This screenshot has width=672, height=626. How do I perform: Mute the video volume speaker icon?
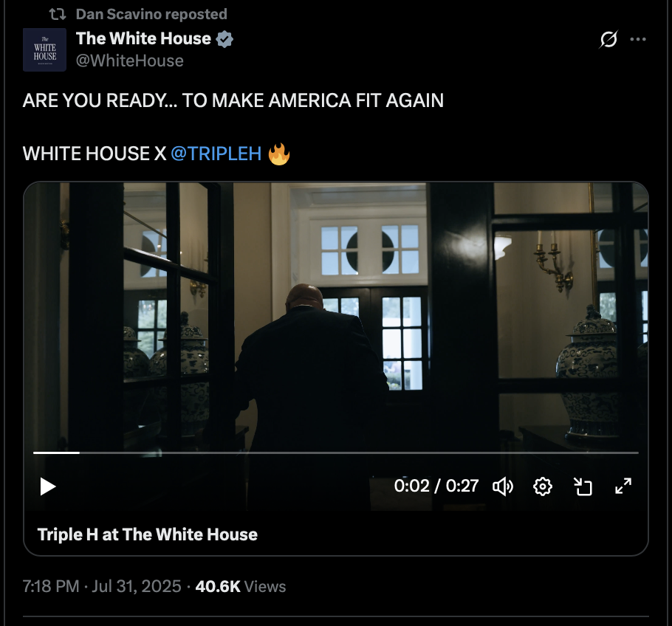(x=503, y=486)
